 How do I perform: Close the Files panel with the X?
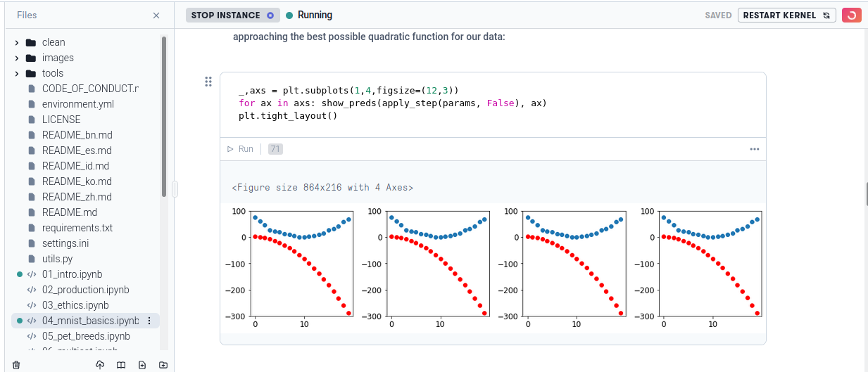pos(156,15)
